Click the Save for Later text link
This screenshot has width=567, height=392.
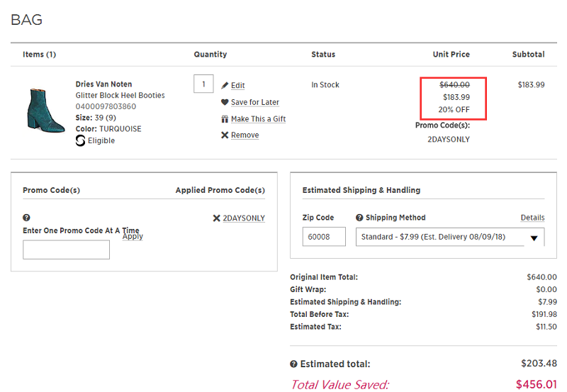(254, 102)
